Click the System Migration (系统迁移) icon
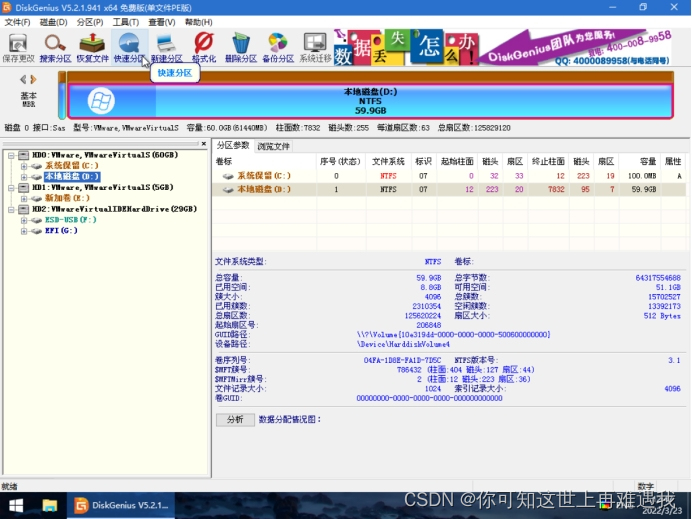Image resolution: width=692 pixels, height=519 pixels. (x=315, y=48)
